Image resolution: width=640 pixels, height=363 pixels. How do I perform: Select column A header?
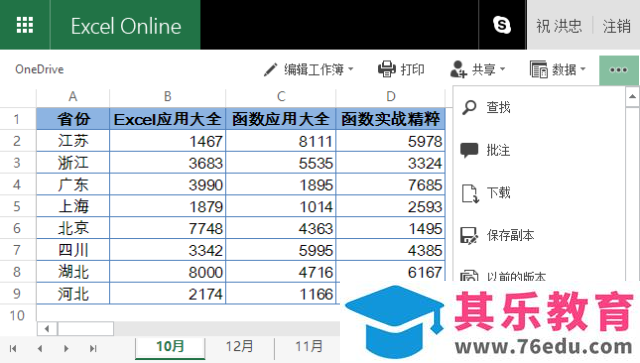pyautogui.click(x=73, y=97)
